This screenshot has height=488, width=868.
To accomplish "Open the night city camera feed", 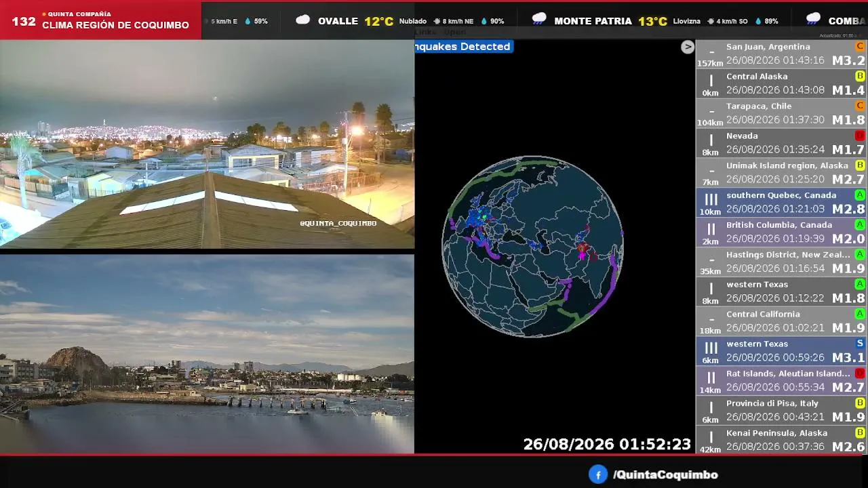I will [207, 144].
